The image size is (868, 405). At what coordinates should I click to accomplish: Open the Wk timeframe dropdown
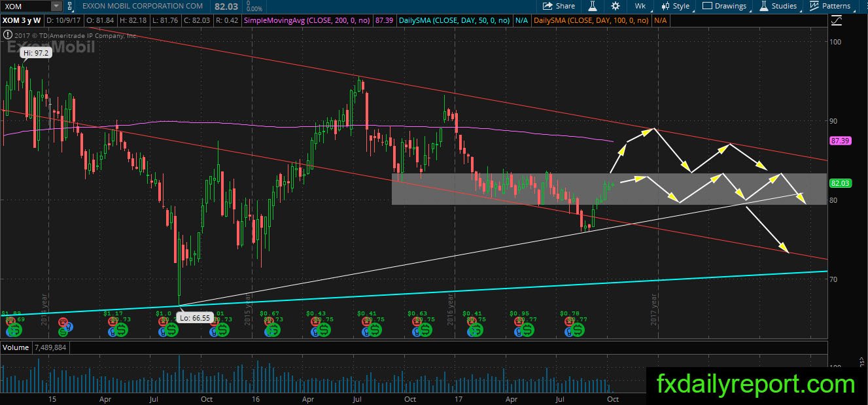(640, 6)
